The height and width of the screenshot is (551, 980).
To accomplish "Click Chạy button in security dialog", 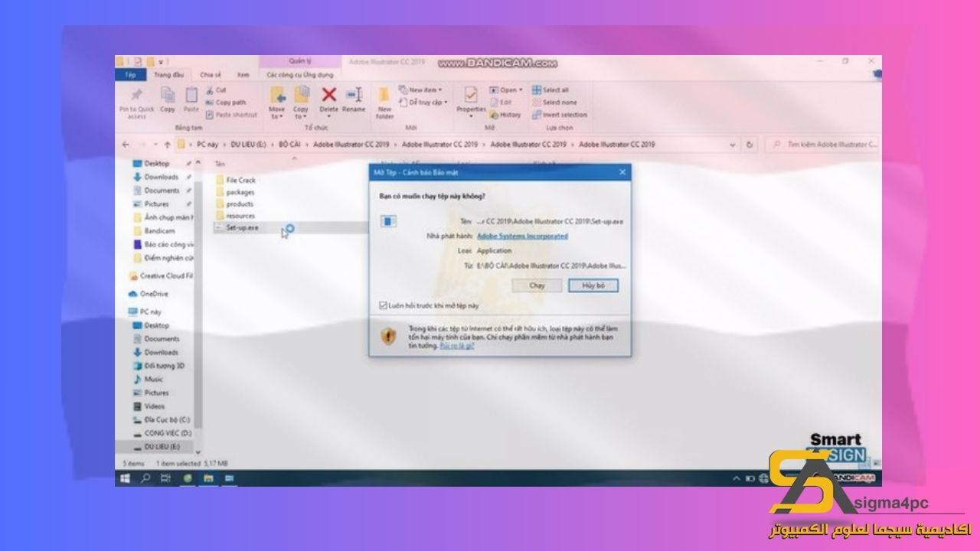I will tap(537, 285).
